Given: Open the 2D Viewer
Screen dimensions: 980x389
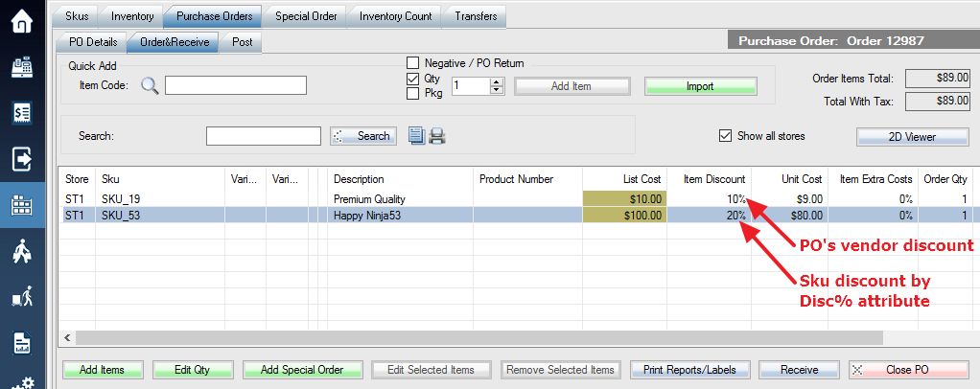Looking at the screenshot, I should [912, 137].
